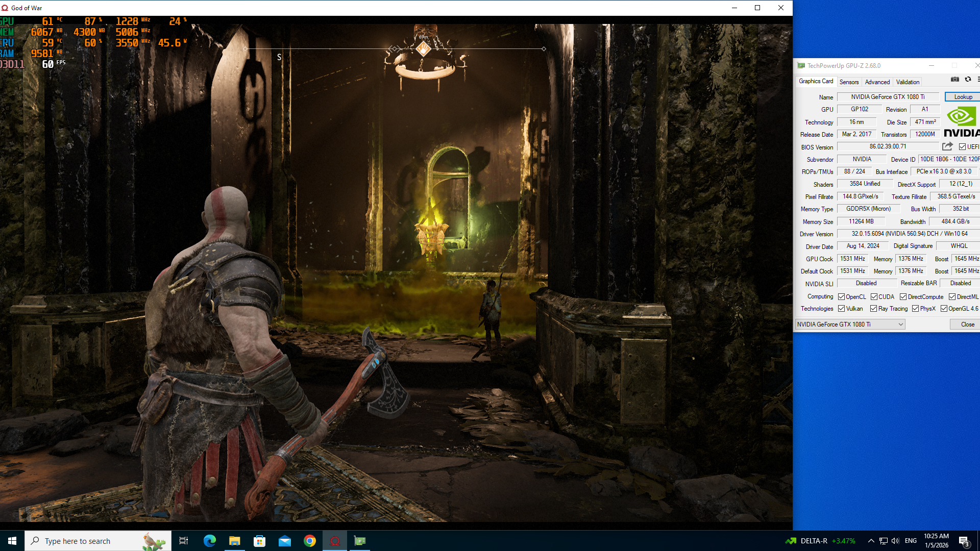980x551 pixels.
Task: Open Google Chrome from the taskbar
Action: pos(310,541)
